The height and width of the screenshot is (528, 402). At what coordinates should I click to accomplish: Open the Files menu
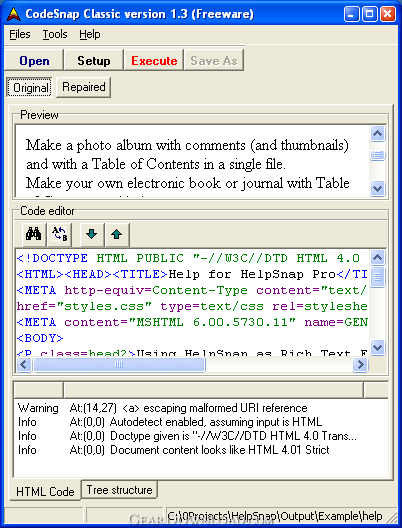click(20, 34)
